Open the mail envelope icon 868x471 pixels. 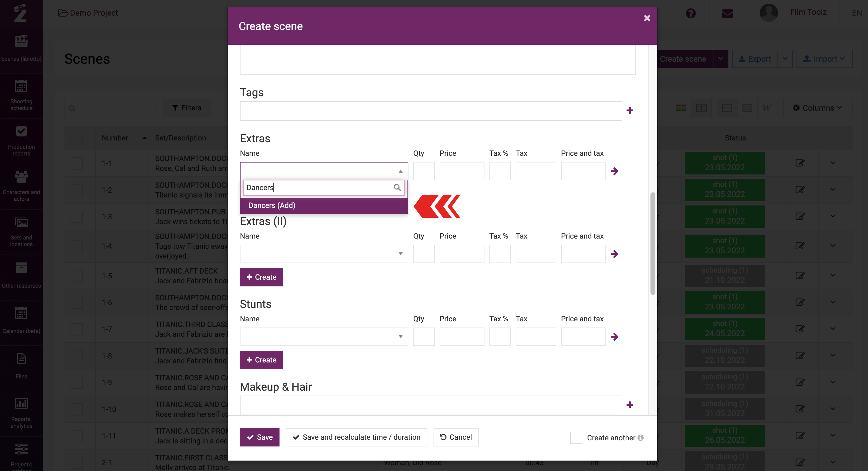pyautogui.click(x=727, y=13)
